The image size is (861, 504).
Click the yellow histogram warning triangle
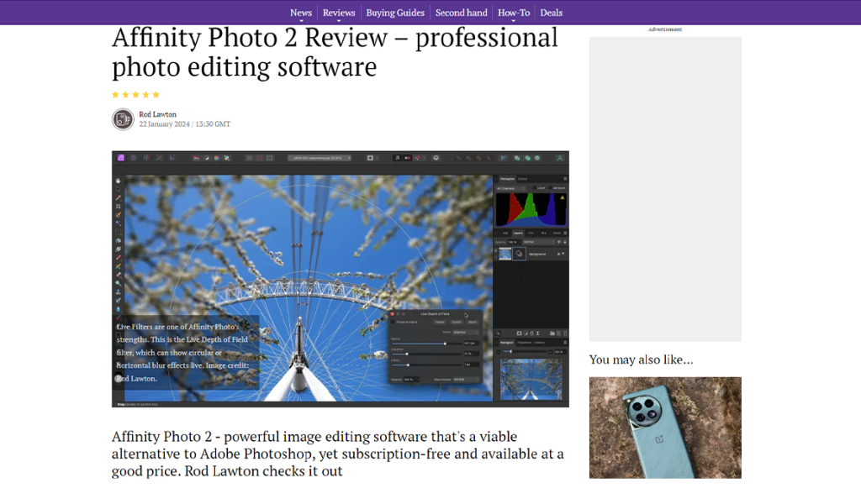[563, 198]
